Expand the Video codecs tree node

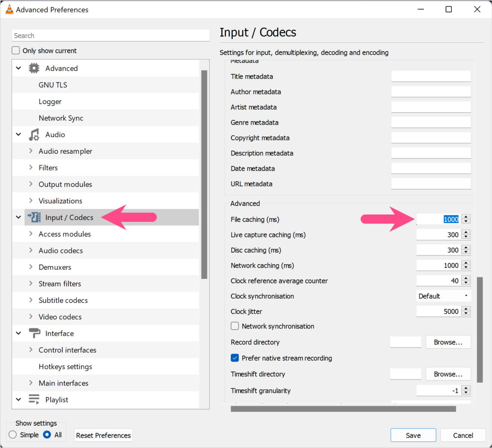31,317
